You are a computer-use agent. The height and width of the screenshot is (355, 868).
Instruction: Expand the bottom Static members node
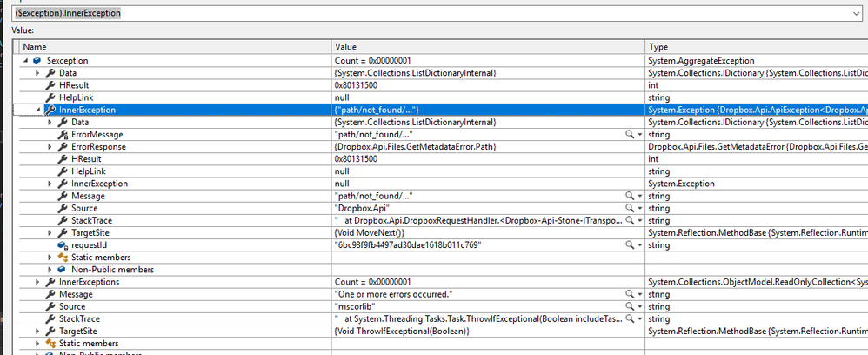pos(37,344)
